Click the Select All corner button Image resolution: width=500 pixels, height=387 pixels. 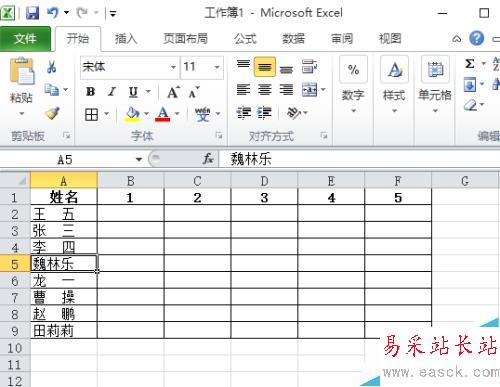coord(15,180)
